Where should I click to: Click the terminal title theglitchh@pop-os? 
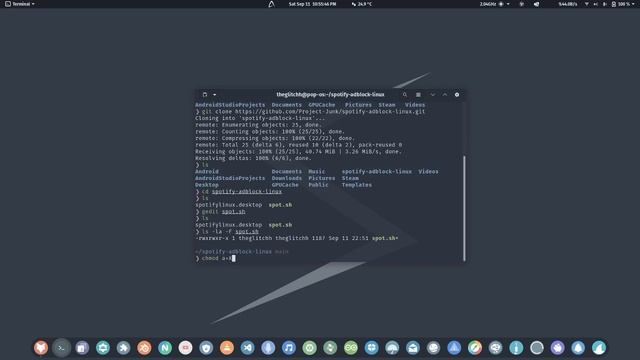[330, 95]
